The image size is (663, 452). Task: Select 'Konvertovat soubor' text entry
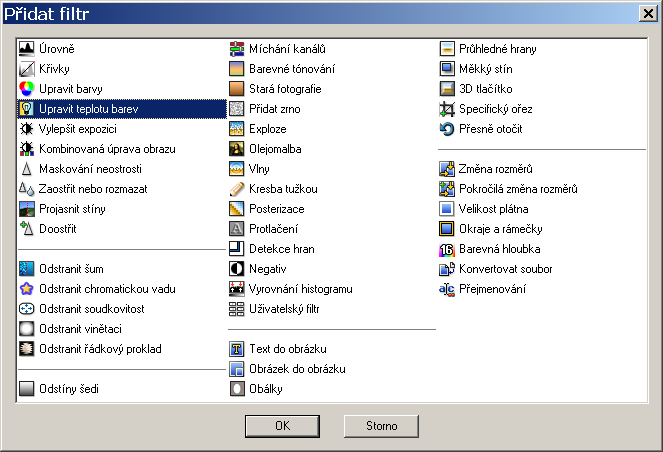click(506, 269)
